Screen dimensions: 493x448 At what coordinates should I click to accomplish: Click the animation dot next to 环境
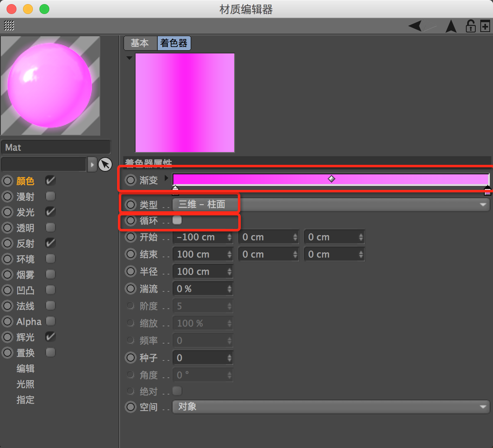click(x=7, y=259)
